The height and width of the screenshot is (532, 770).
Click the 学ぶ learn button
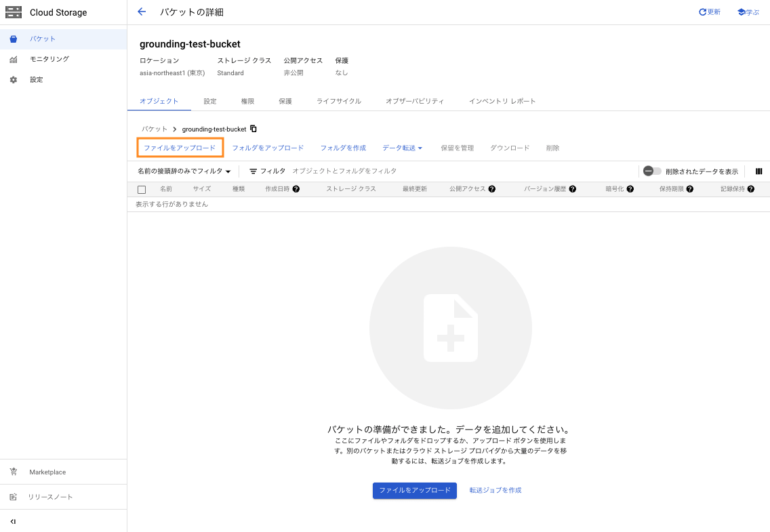point(748,12)
